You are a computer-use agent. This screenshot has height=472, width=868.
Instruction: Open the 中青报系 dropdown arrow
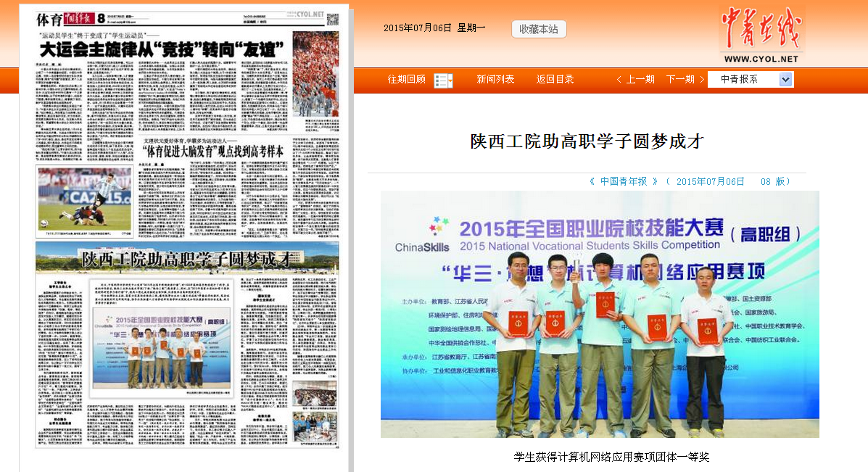tap(786, 80)
